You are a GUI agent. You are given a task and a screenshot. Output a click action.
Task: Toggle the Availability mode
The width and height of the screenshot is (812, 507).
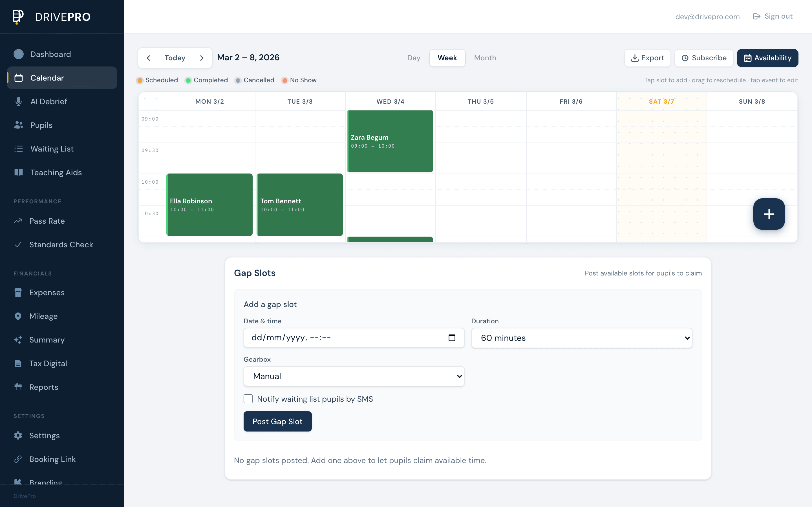point(767,58)
